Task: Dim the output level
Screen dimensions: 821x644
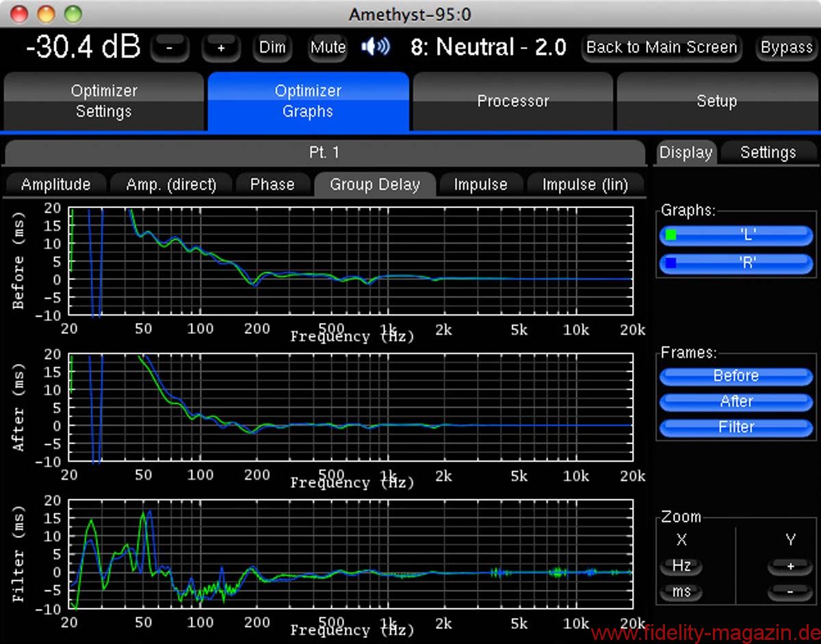Action: click(x=272, y=48)
